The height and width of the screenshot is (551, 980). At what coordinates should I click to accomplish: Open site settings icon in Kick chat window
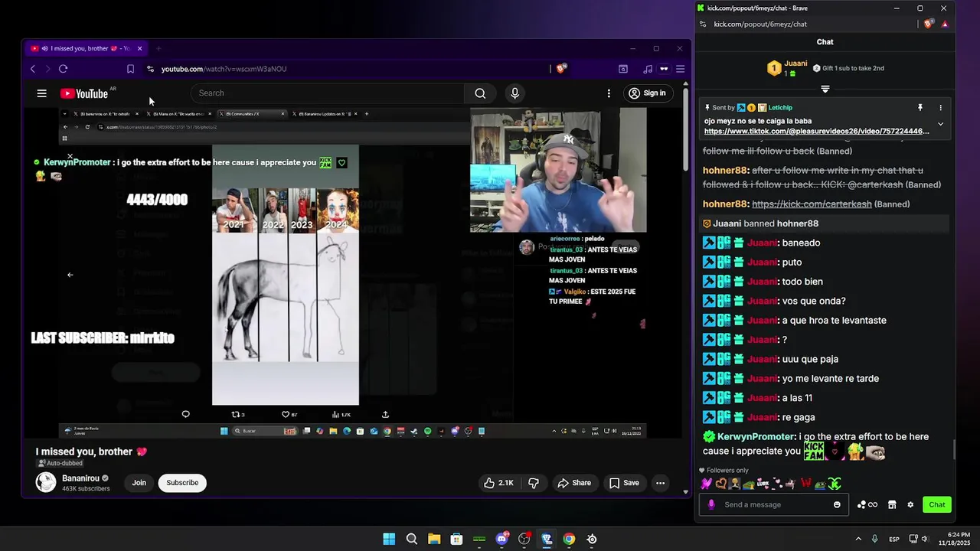(x=703, y=24)
